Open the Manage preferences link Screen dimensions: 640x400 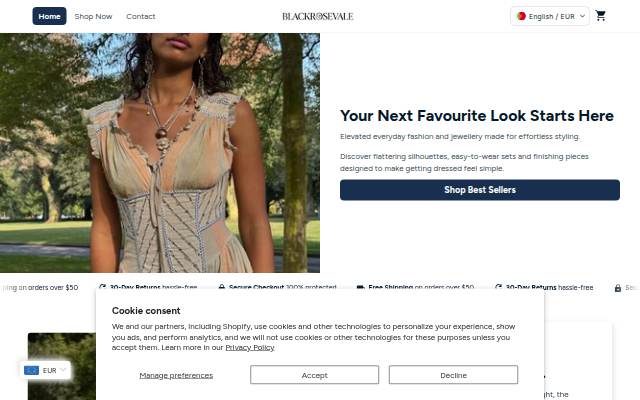[x=176, y=375]
